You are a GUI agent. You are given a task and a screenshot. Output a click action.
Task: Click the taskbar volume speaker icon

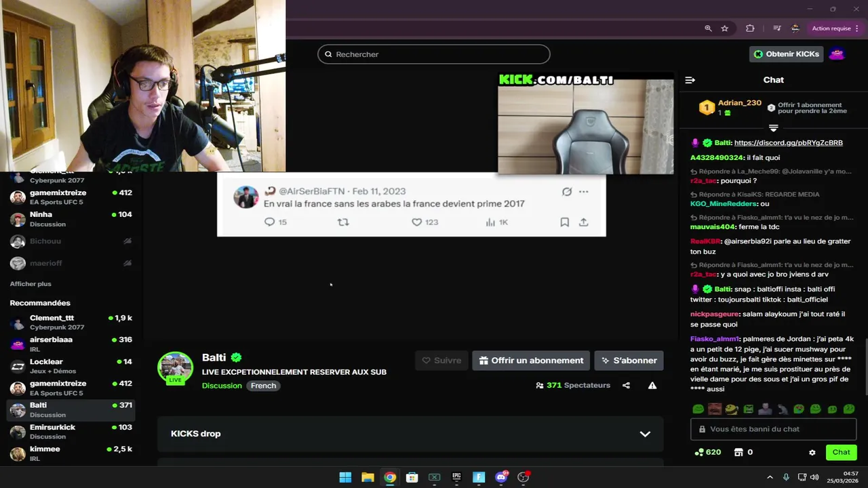814,477
